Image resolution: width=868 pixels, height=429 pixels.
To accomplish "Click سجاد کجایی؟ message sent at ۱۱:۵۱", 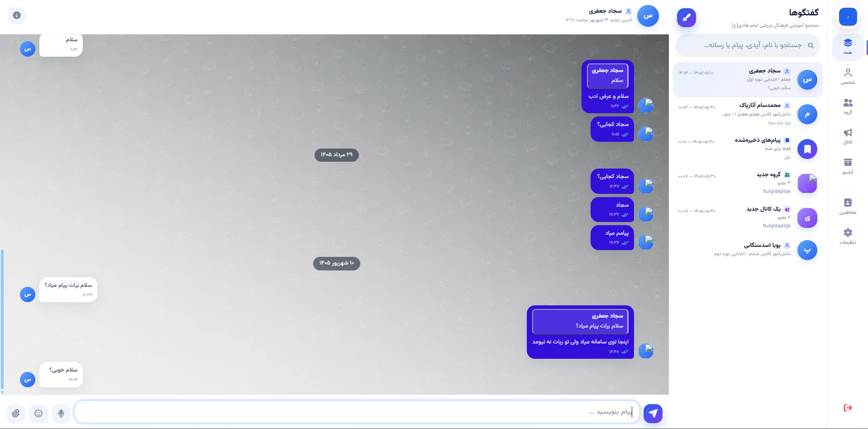I will coord(612,129).
